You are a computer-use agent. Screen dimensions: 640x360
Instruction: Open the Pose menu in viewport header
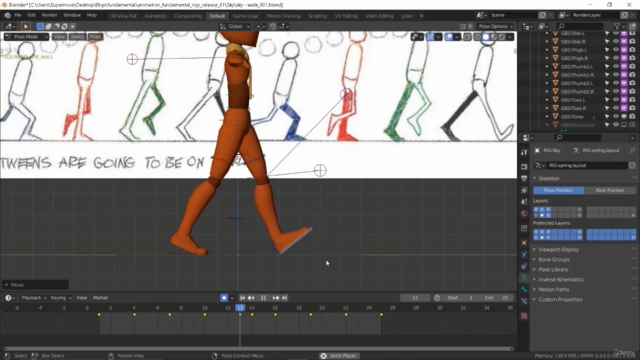click(95, 37)
